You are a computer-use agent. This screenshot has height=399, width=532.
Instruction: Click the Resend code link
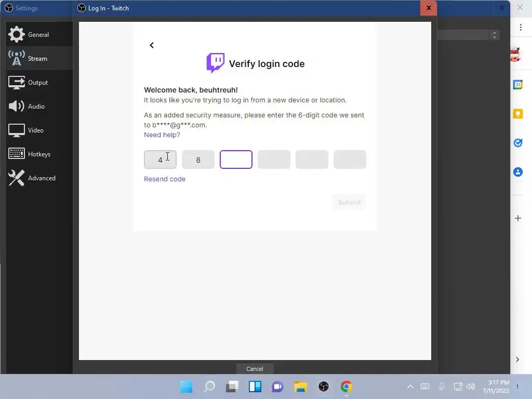[x=165, y=179]
